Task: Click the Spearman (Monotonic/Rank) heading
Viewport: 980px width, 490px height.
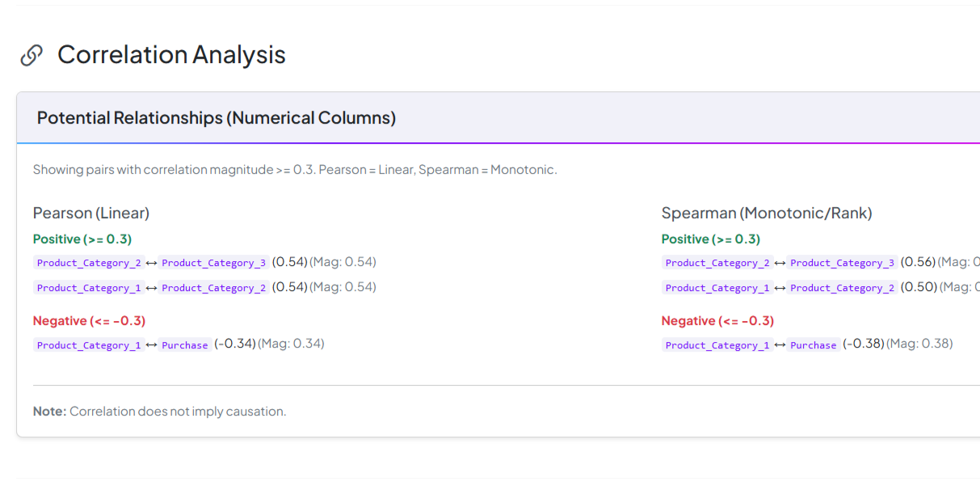Action: 767,213
